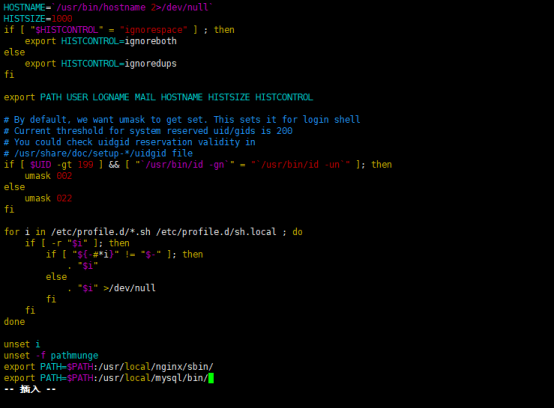Click the word 'ignorespace' in the if line
The image size is (554, 409).
click(153, 30)
